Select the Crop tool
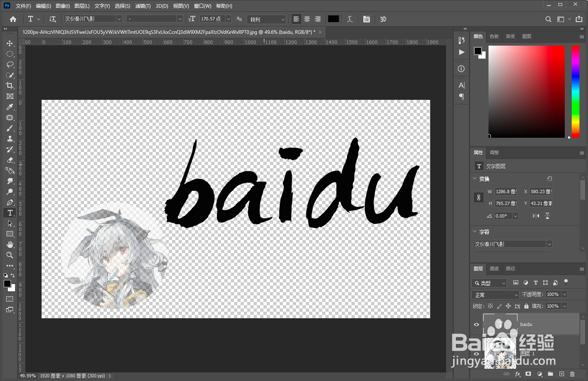The image size is (588, 381). click(10, 86)
